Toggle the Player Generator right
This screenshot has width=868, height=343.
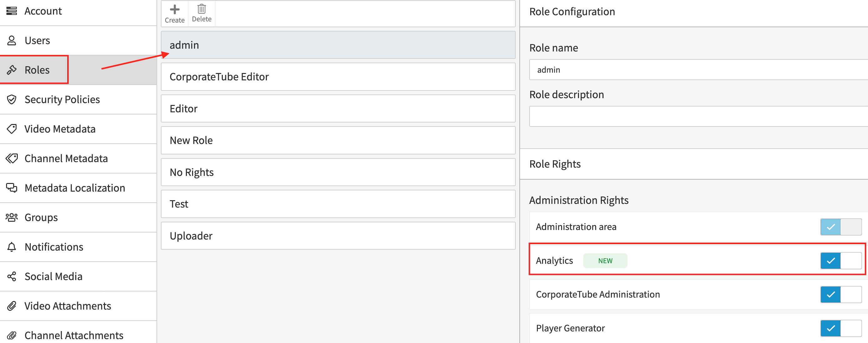point(841,328)
